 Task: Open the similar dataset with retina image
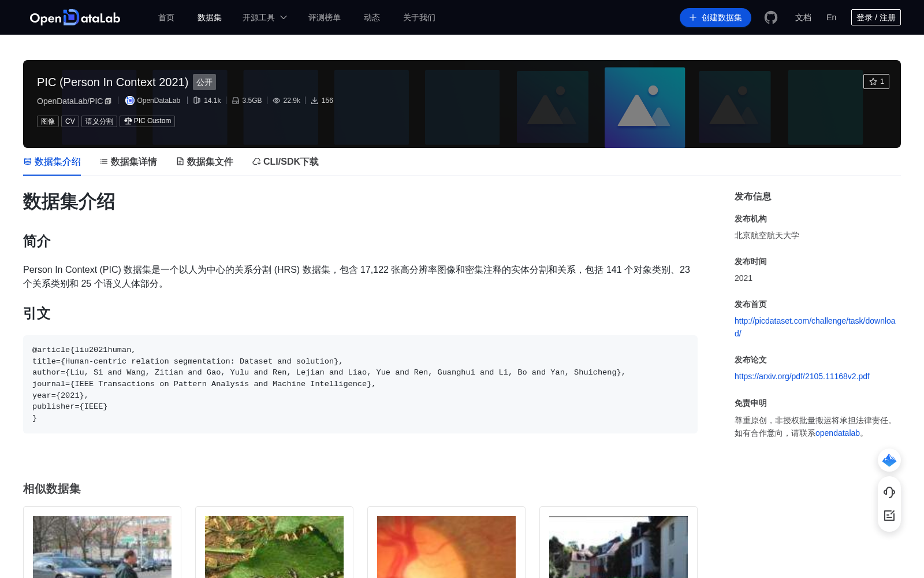tap(446, 547)
